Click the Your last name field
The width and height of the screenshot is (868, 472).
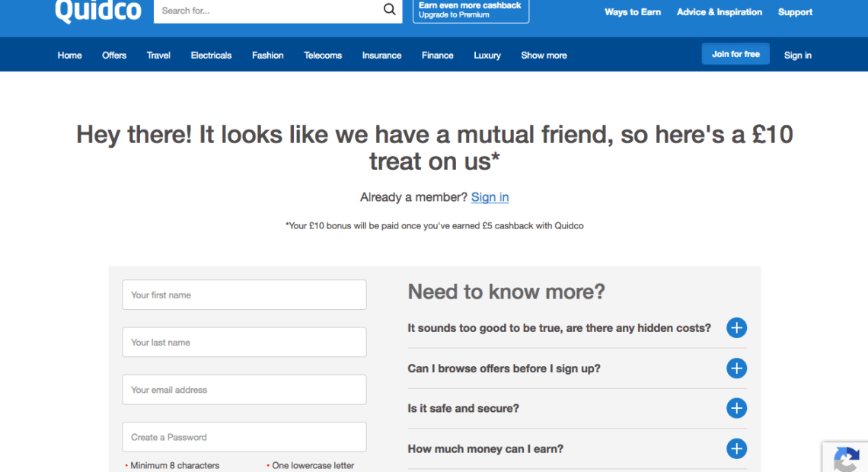click(244, 342)
